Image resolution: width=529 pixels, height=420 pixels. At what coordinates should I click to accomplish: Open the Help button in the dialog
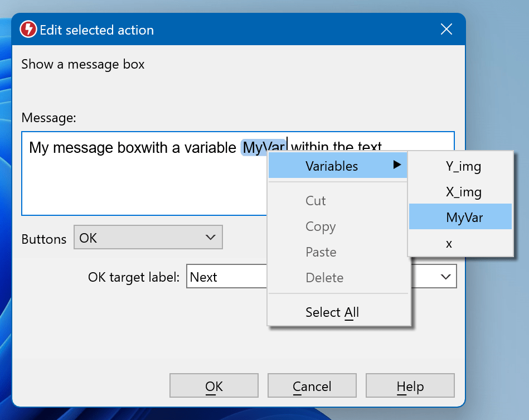[410, 387]
